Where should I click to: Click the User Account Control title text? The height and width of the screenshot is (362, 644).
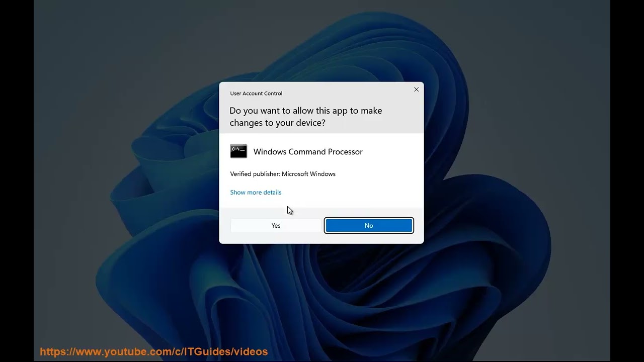pyautogui.click(x=256, y=94)
